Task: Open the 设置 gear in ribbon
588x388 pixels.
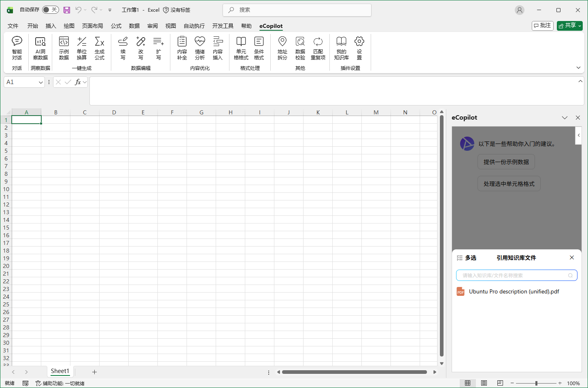Action: tap(359, 48)
